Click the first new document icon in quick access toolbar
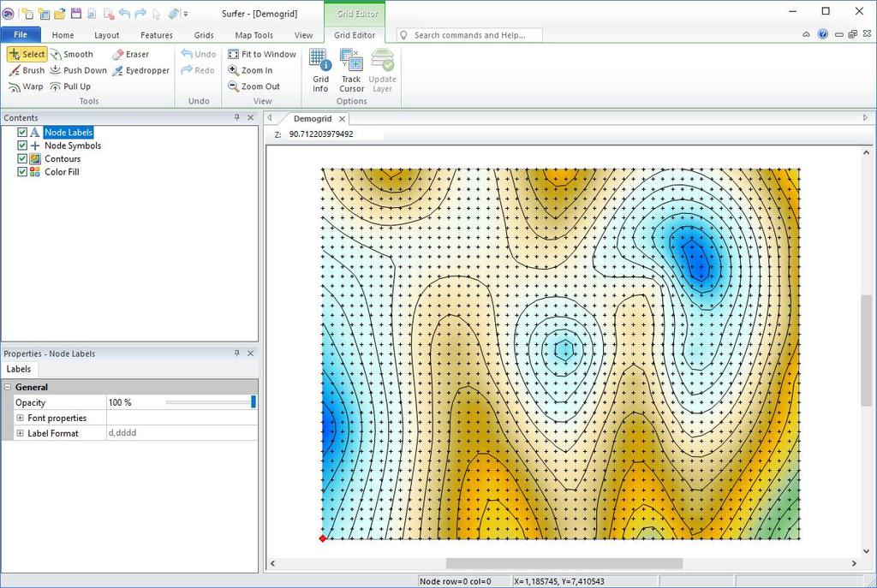The height and width of the screenshot is (588, 877). [27, 14]
